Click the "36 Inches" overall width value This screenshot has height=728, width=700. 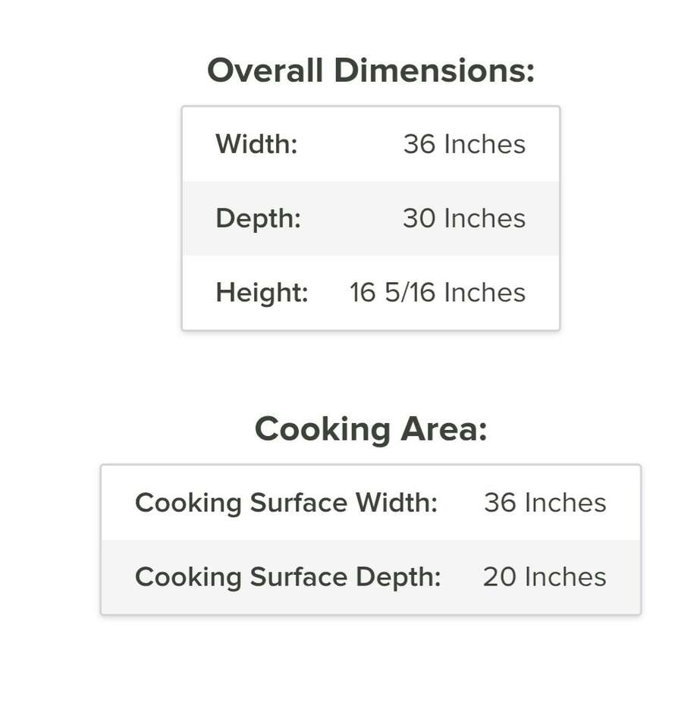pos(464,144)
